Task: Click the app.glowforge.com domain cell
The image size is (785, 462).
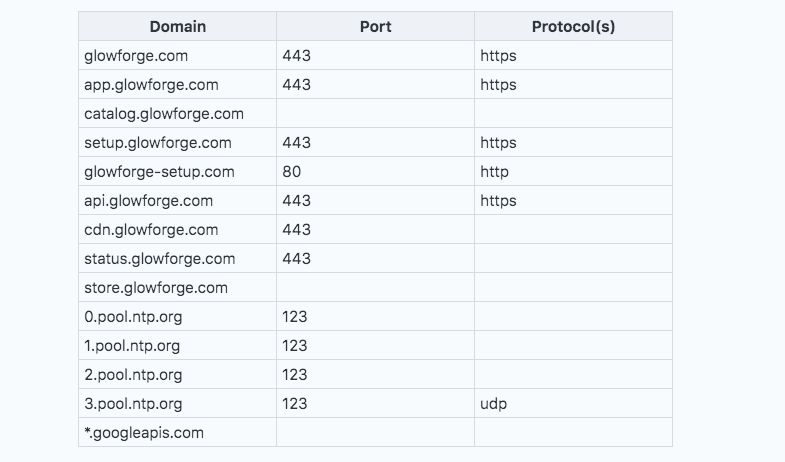Action: (x=151, y=85)
